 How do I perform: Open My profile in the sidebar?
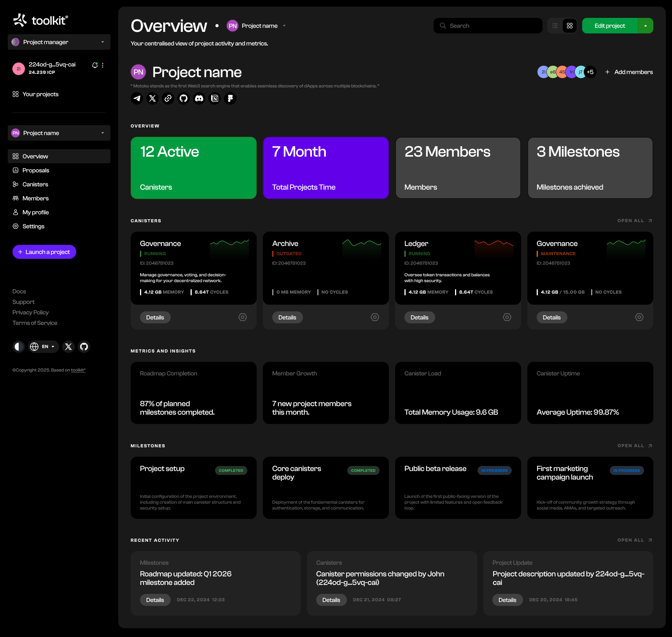click(x=59, y=212)
